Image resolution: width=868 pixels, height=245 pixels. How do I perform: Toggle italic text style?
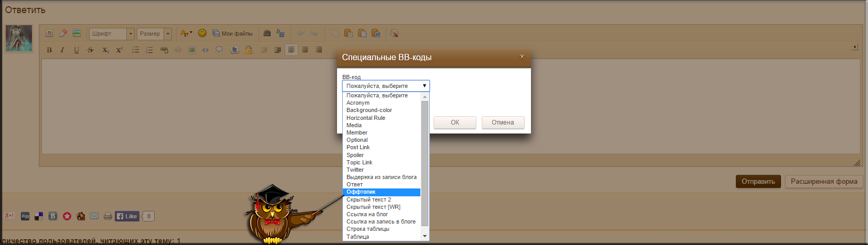point(62,50)
